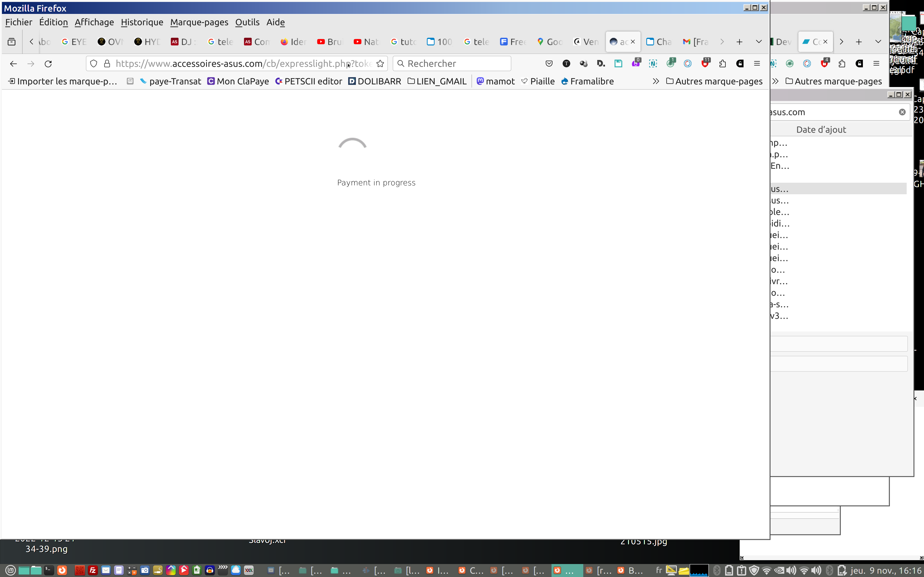
Task: Open the Framalibre bookmark
Action: pyautogui.click(x=588, y=81)
